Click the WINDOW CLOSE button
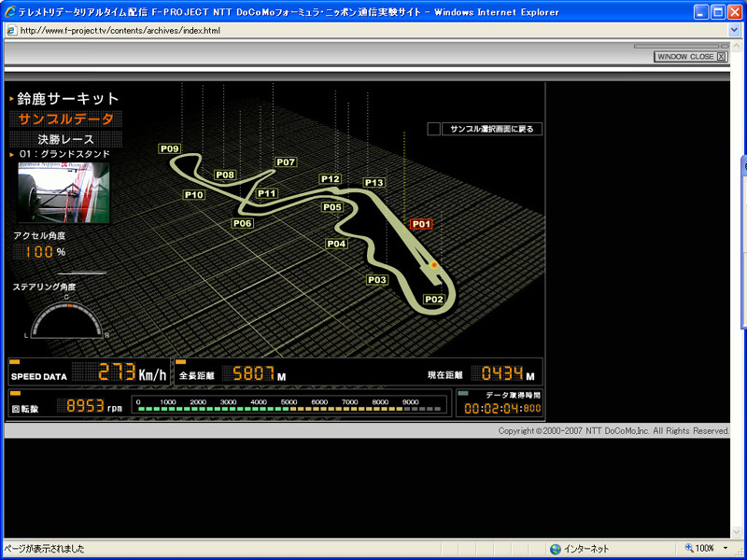Image resolution: width=747 pixels, height=560 pixels. (x=691, y=57)
